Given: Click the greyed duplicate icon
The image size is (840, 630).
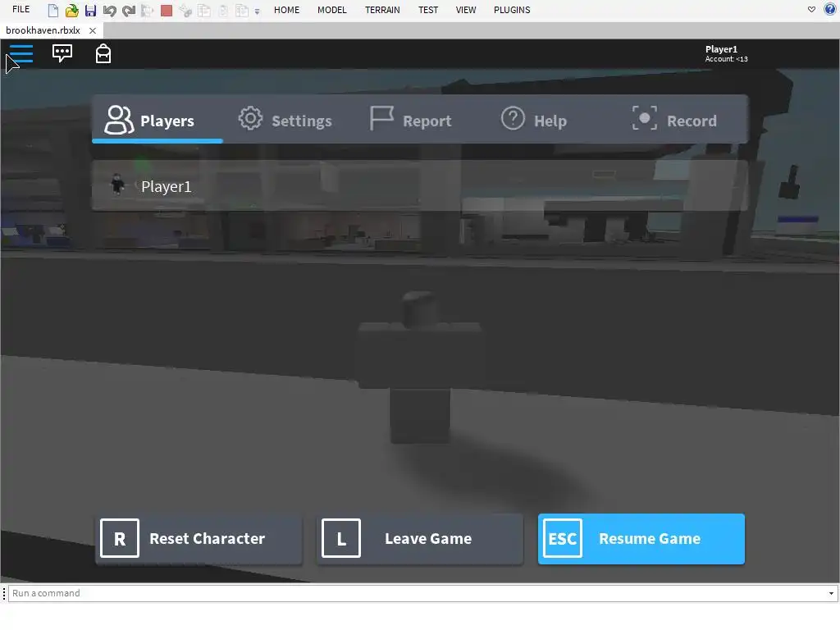Looking at the screenshot, I should (x=242, y=10).
